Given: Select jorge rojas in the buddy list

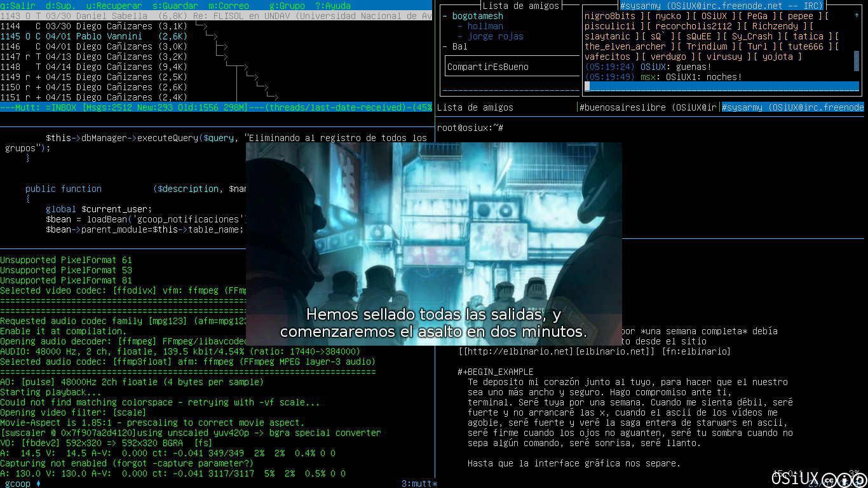Looking at the screenshot, I should tap(495, 36).
